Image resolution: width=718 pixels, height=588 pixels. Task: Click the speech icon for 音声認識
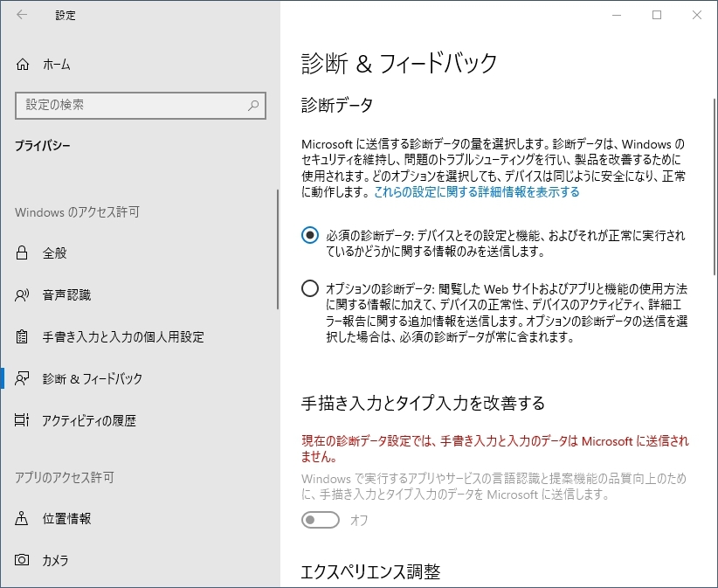[x=22, y=295]
